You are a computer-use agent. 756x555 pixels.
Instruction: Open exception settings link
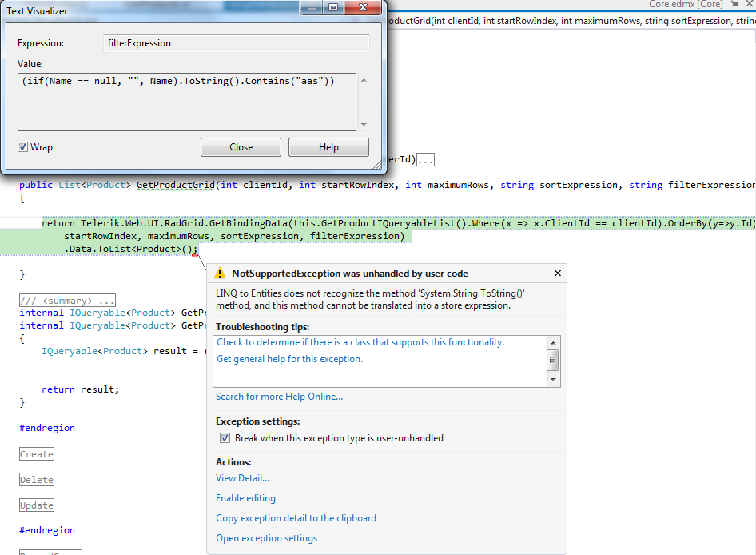click(267, 538)
